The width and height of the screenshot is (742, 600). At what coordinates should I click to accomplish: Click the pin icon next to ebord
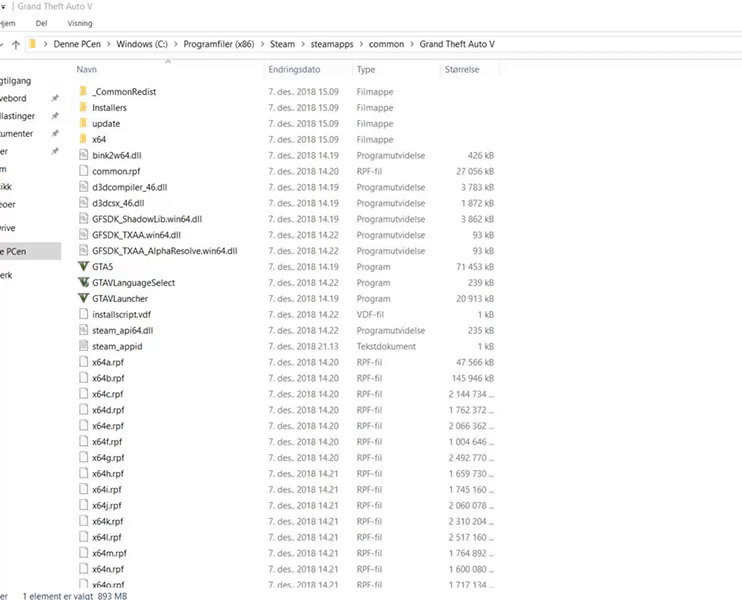click(x=55, y=98)
